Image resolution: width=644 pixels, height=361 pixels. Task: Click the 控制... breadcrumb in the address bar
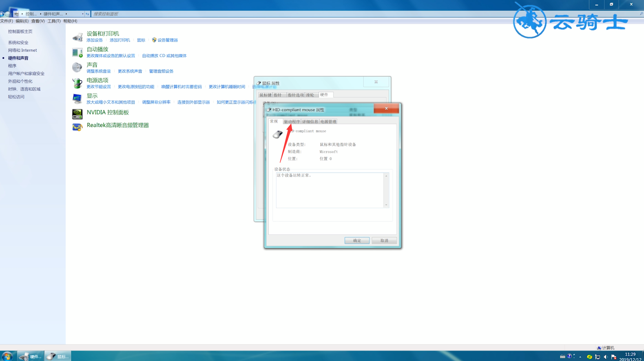coord(31,14)
